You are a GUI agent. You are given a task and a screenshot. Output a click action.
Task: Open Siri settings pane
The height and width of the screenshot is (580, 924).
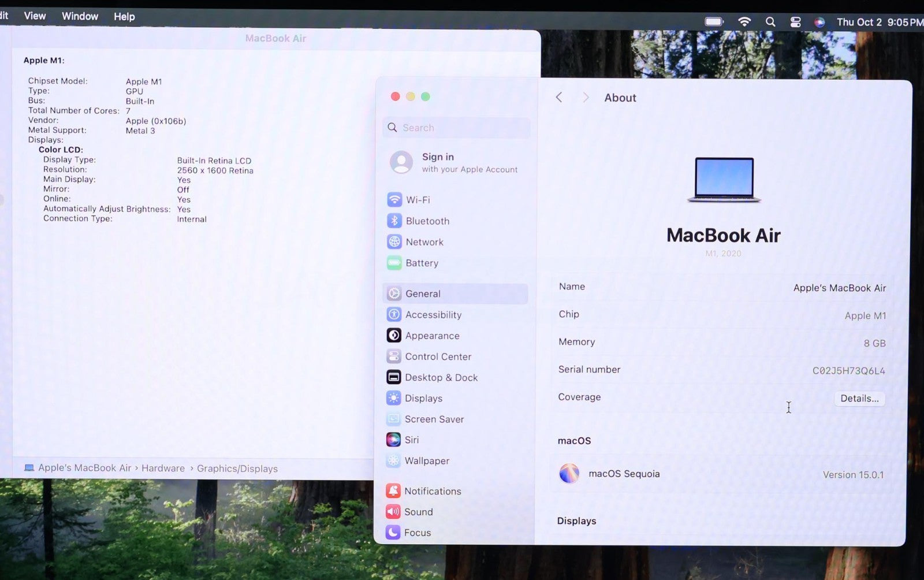point(411,440)
